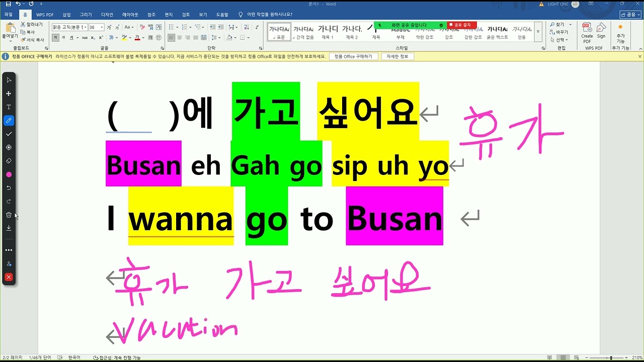This screenshot has width=644, height=362.
Task: Redo annotation stroke
Action: pos(9,201)
